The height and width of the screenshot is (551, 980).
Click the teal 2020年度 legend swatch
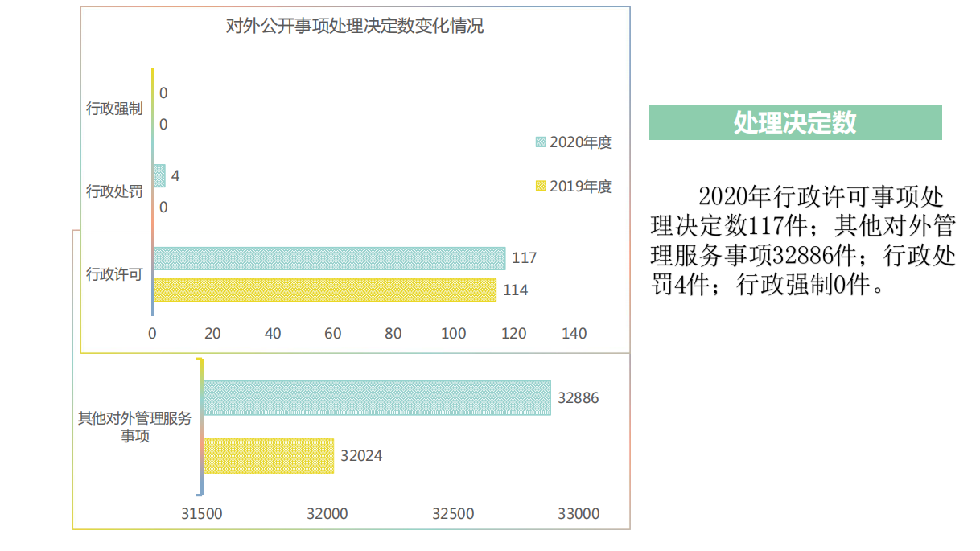pos(541,143)
